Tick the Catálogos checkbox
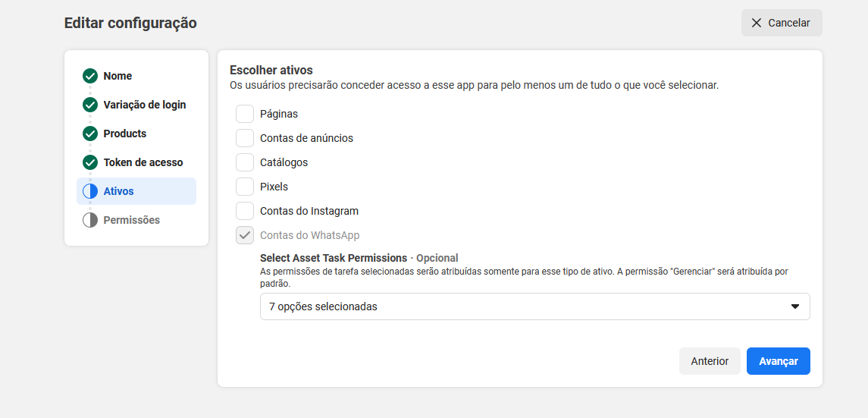The width and height of the screenshot is (868, 418). (245, 162)
